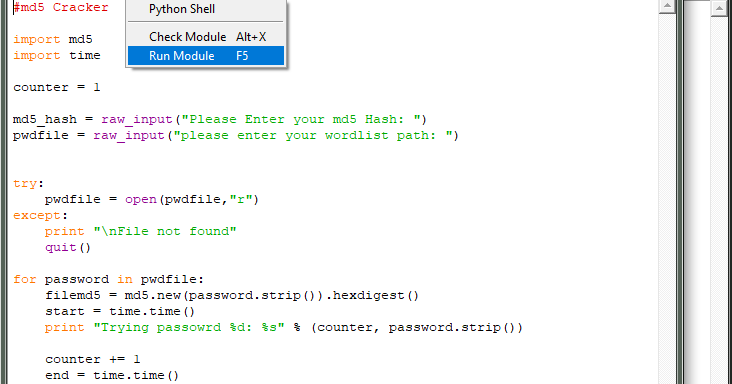The width and height of the screenshot is (732, 384).
Task: Click the md5_hash raw_input prompt string
Action: coord(301,119)
